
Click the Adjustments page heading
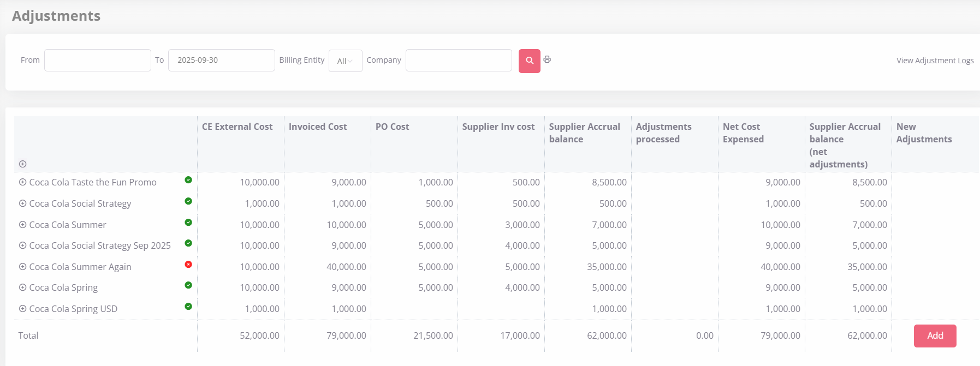pos(56,16)
